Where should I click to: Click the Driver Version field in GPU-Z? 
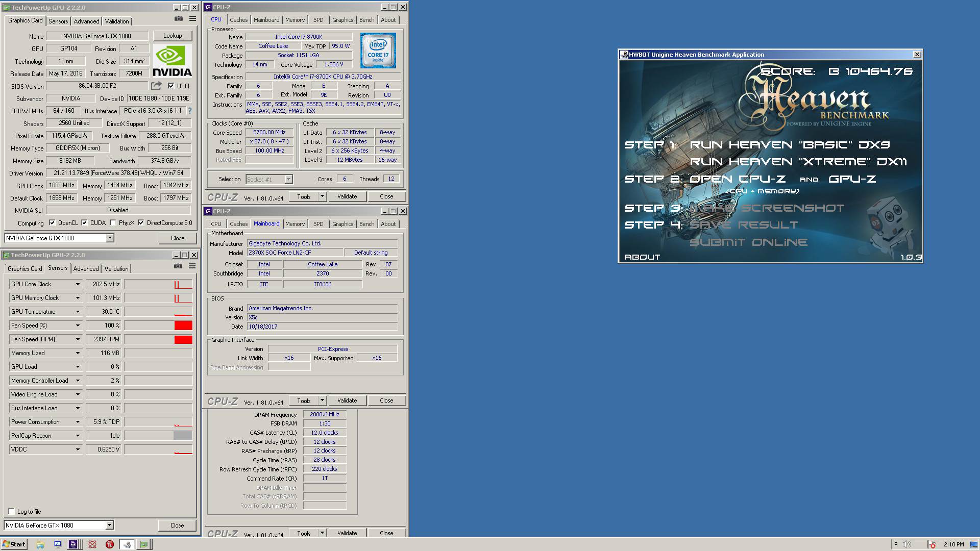pyautogui.click(x=118, y=173)
